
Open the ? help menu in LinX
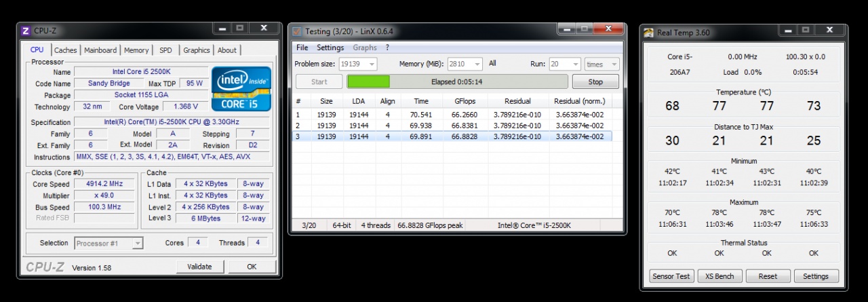pyautogui.click(x=387, y=48)
